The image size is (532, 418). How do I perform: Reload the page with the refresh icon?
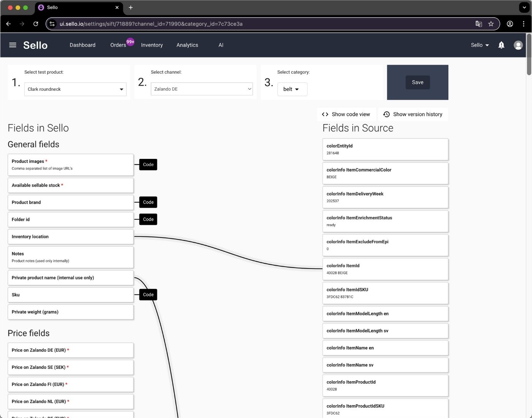[x=36, y=24]
